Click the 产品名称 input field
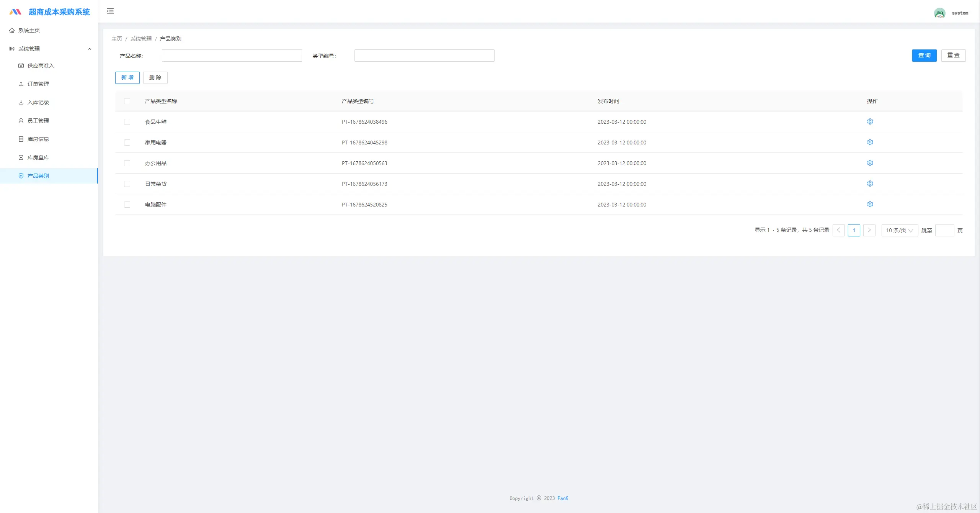The height and width of the screenshot is (513, 980). pyautogui.click(x=232, y=56)
